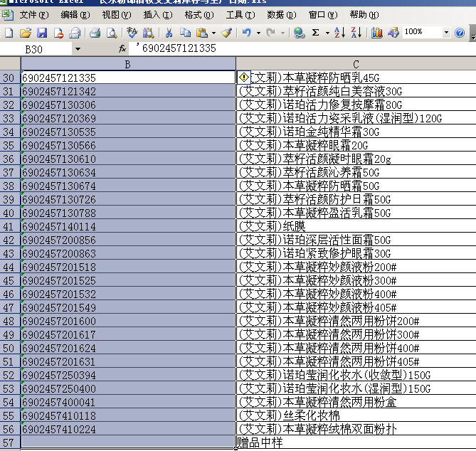Expand the Undo history dropdown arrow
The image size is (476, 451).
(258, 33)
